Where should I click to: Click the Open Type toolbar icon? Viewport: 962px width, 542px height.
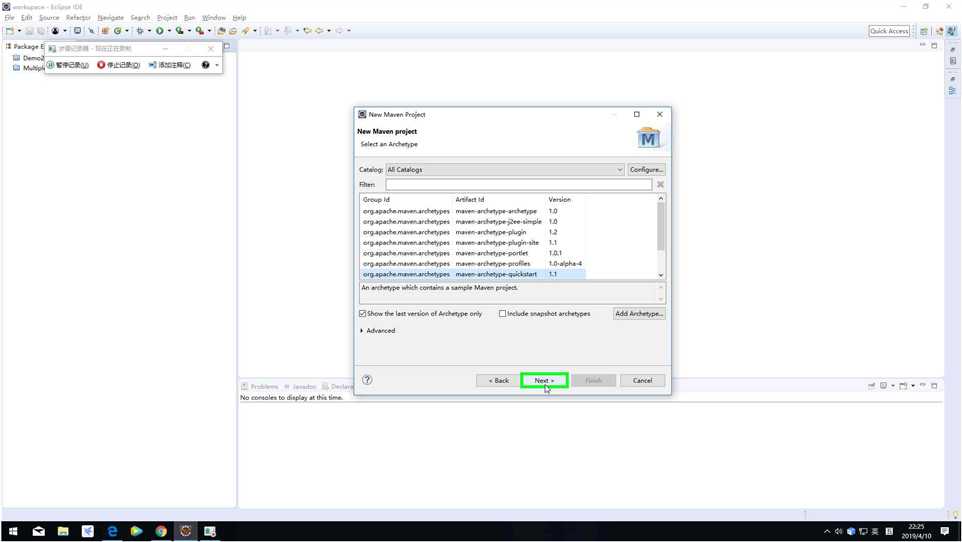221,31
